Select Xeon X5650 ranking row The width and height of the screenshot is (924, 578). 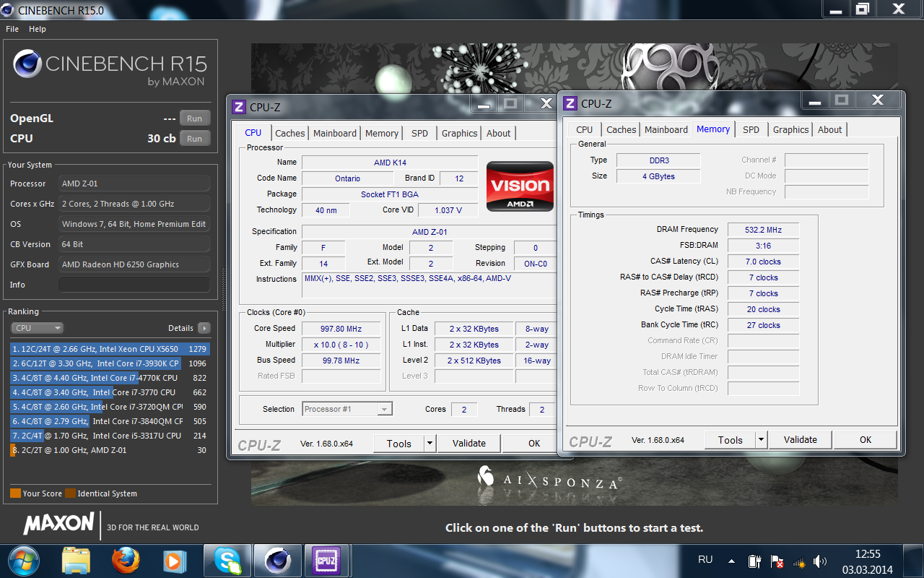point(110,349)
